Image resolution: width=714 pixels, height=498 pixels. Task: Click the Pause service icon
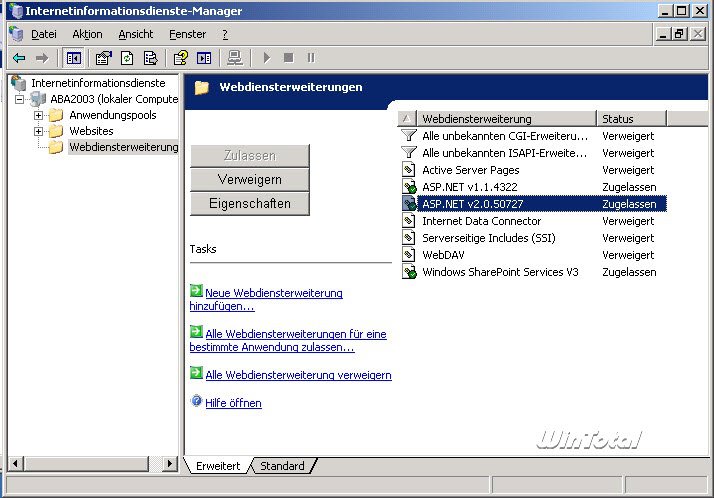click(x=311, y=58)
